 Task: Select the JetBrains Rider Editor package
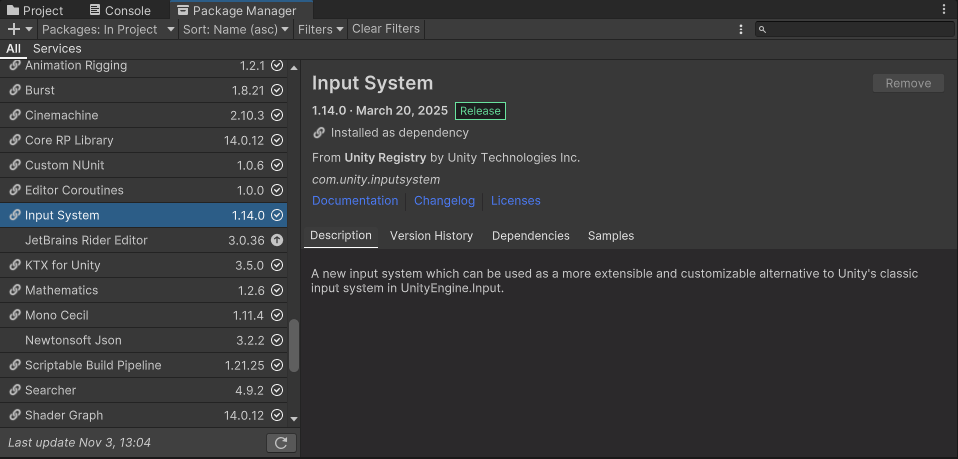click(x=144, y=240)
